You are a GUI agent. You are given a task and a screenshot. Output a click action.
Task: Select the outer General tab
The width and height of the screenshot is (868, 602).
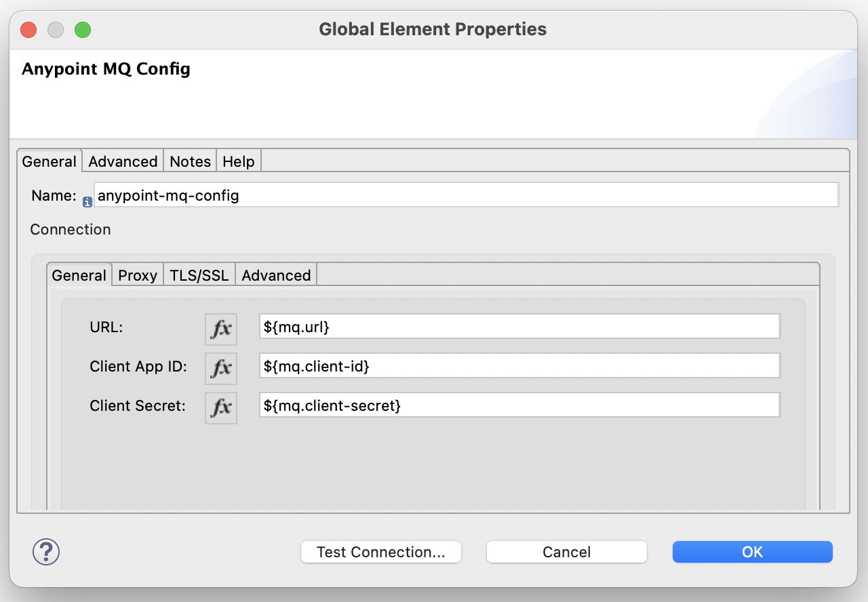coord(50,161)
